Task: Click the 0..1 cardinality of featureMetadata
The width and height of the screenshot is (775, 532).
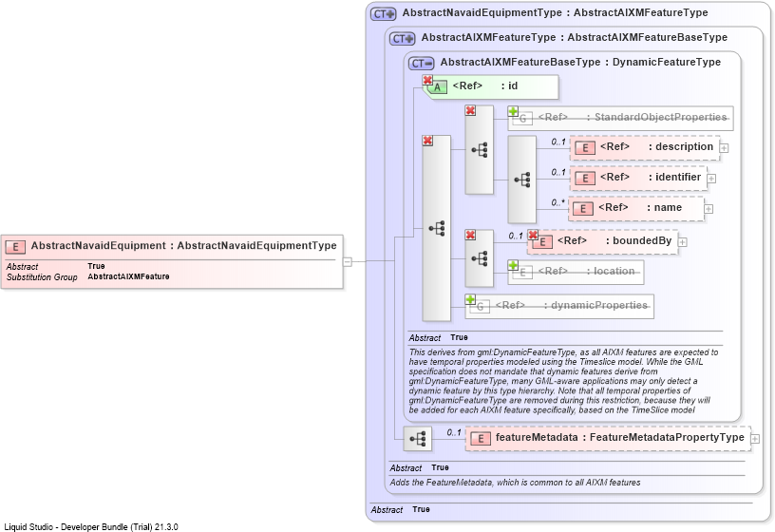Action: [x=454, y=432]
